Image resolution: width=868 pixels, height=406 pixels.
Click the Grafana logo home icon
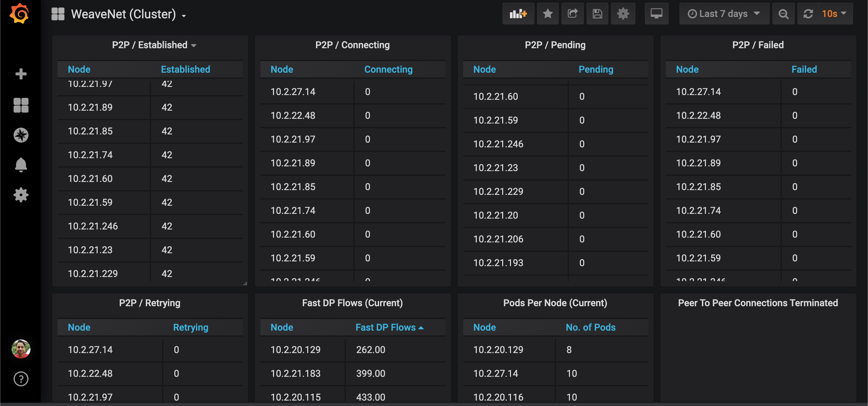[x=19, y=14]
